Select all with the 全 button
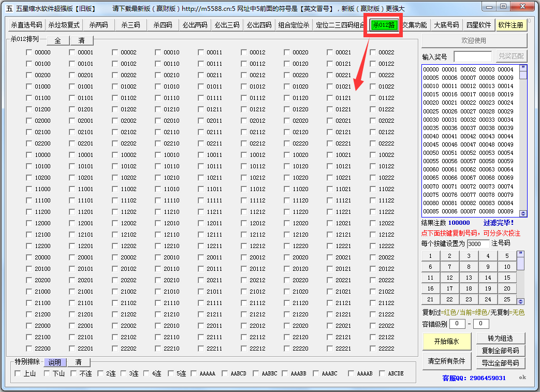The image size is (540, 392). tap(58, 40)
